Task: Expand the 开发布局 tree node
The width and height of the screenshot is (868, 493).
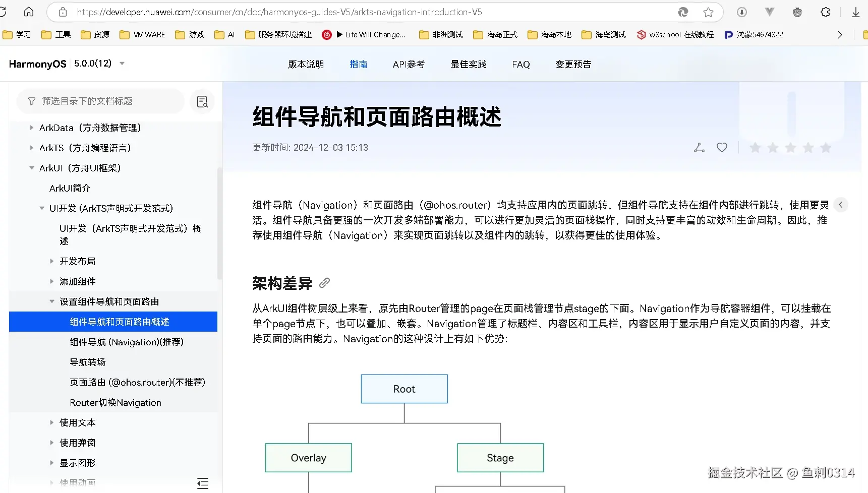Action: click(51, 261)
